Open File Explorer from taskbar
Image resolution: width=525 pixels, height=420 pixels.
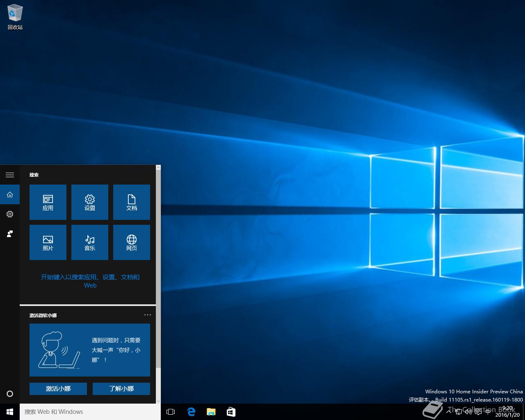211,412
